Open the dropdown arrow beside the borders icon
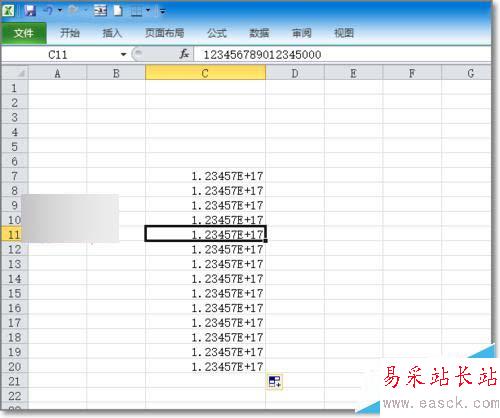This screenshot has width=500, height=418. pyautogui.click(x=148, y=11)
